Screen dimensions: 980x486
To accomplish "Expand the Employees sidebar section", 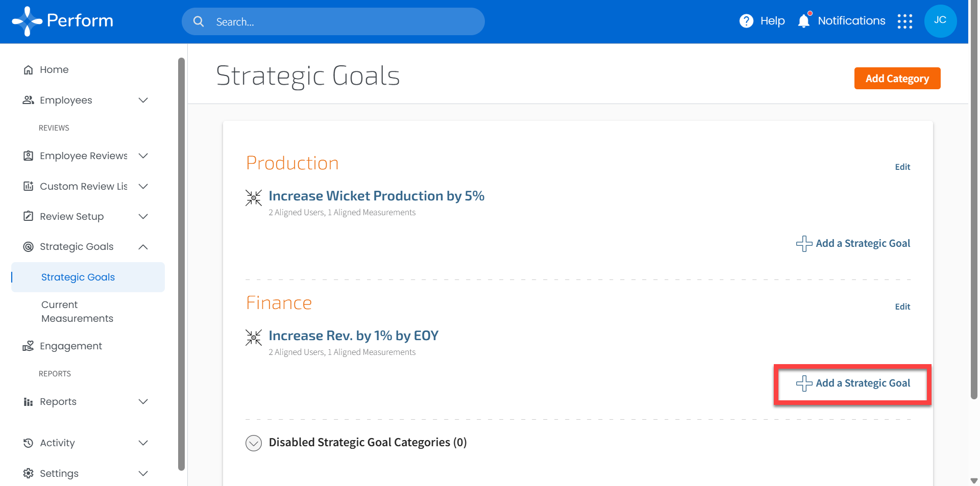I will click(x=143, y=100).
